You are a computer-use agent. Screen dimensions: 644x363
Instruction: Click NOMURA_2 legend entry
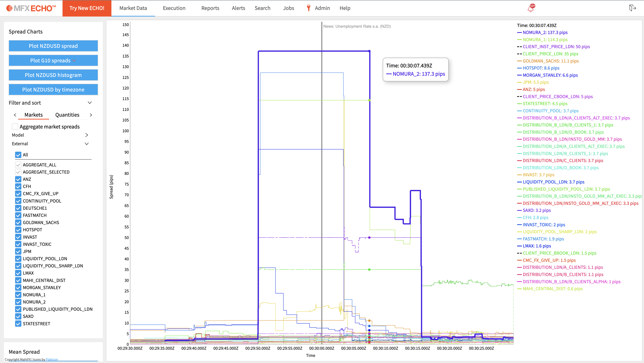542,33
